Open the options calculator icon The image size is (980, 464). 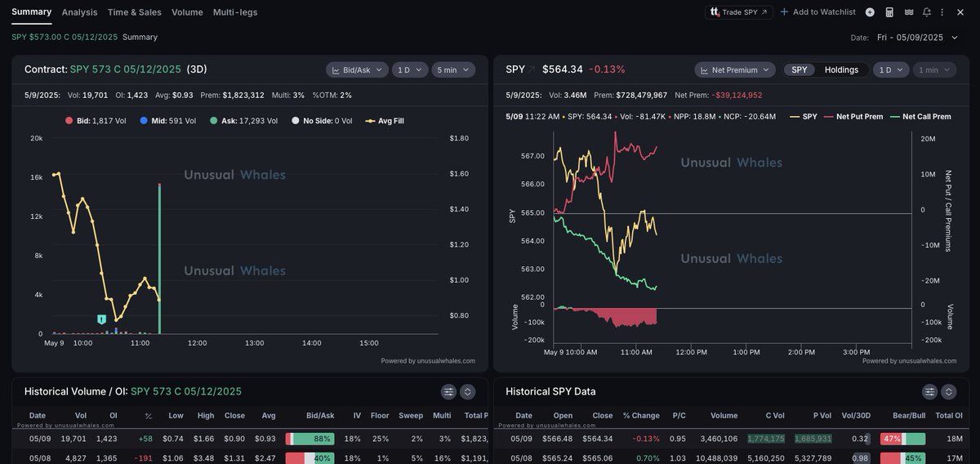pyautogui.click(x=889, y=12)
